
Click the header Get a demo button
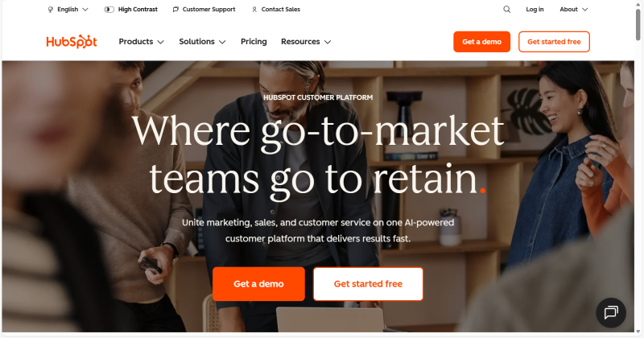[481, 42]
